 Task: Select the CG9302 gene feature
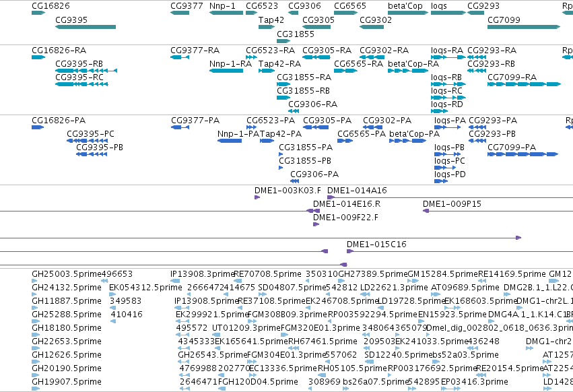click(x=372, y=27)
